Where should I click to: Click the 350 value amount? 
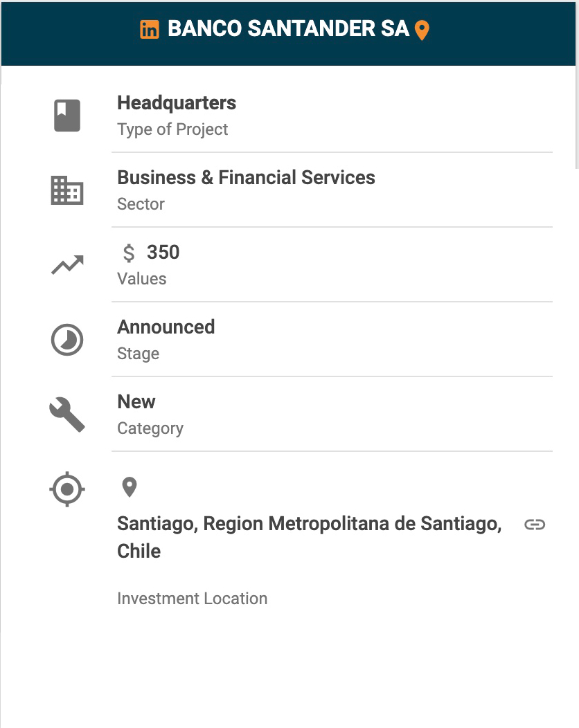click(163, 253)
